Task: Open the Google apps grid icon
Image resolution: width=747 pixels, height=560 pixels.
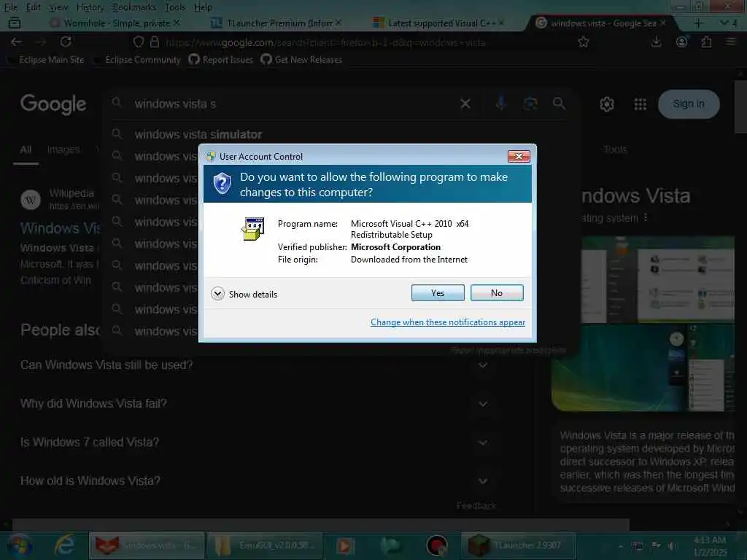Action: 640,104
